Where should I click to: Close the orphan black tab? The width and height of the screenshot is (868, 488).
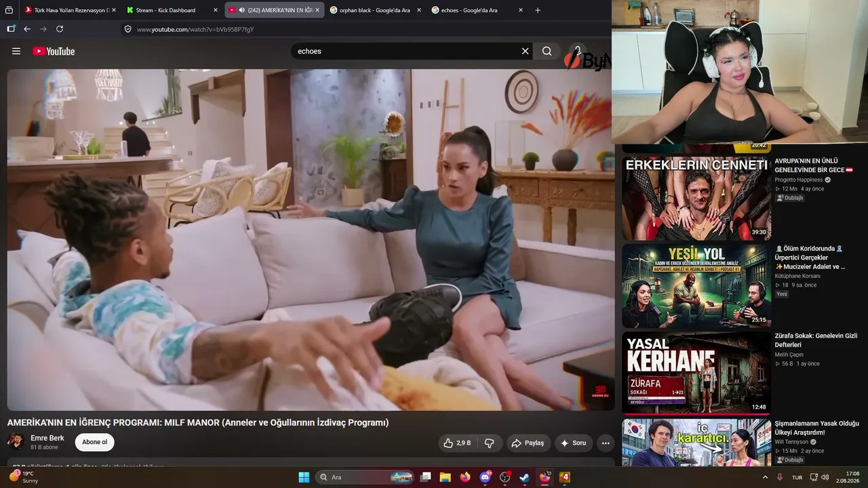418,10
